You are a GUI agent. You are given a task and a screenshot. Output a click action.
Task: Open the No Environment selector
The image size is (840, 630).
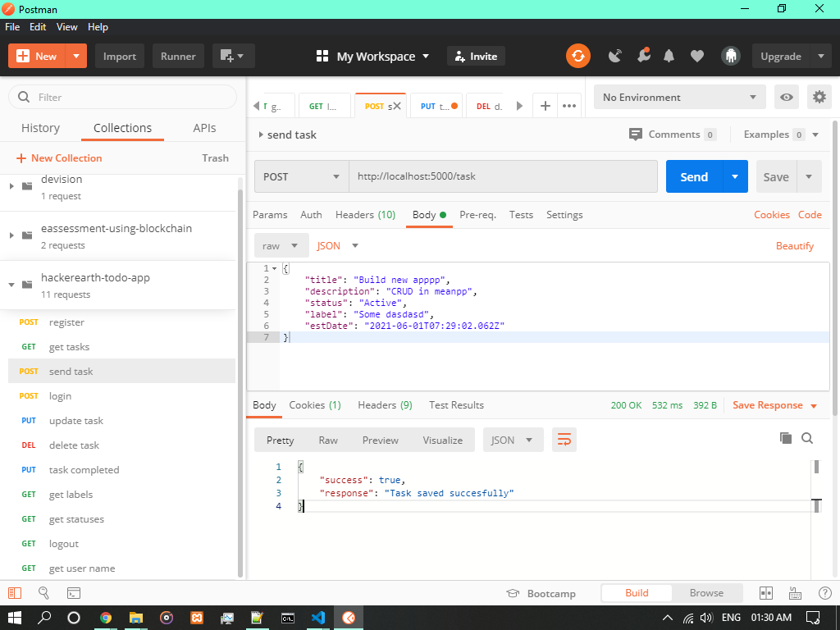(680, 97)
